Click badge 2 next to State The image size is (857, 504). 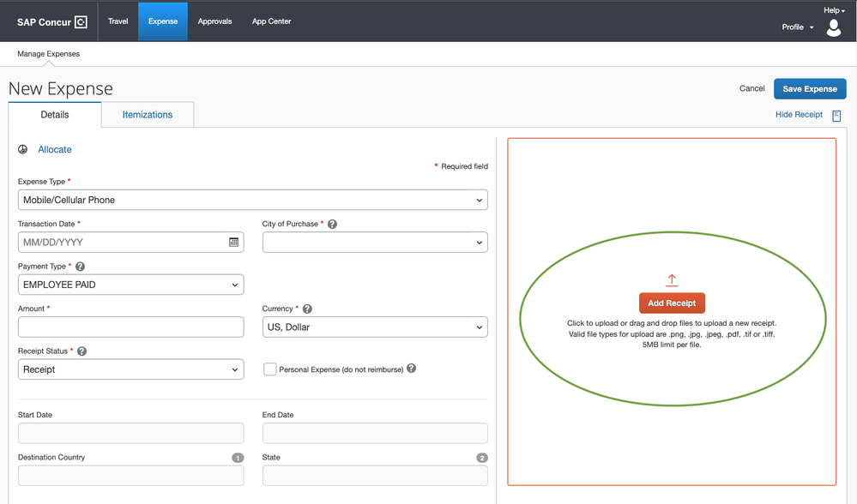pos(481,458)
